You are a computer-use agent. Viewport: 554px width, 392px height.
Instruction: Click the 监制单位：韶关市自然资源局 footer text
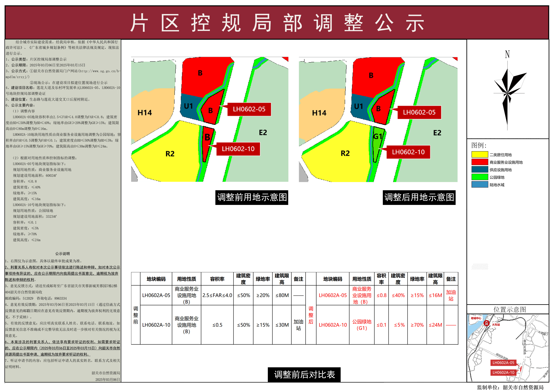click(510, 387)
